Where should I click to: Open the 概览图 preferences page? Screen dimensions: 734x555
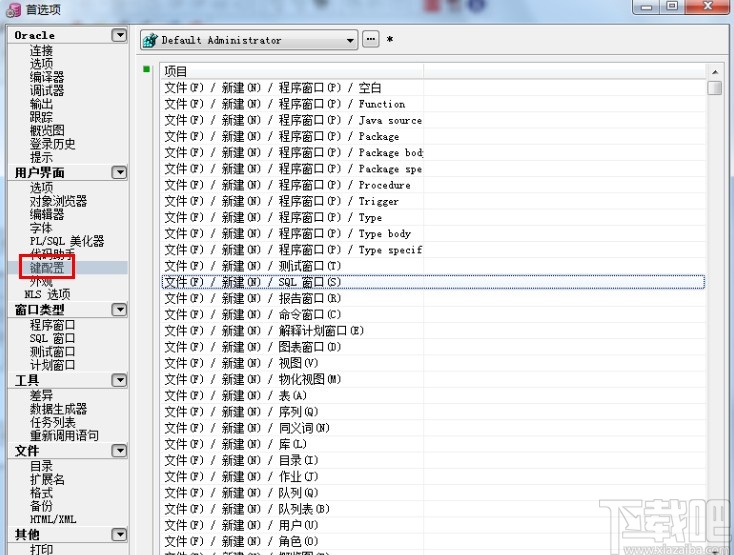(x=47, y=130)
